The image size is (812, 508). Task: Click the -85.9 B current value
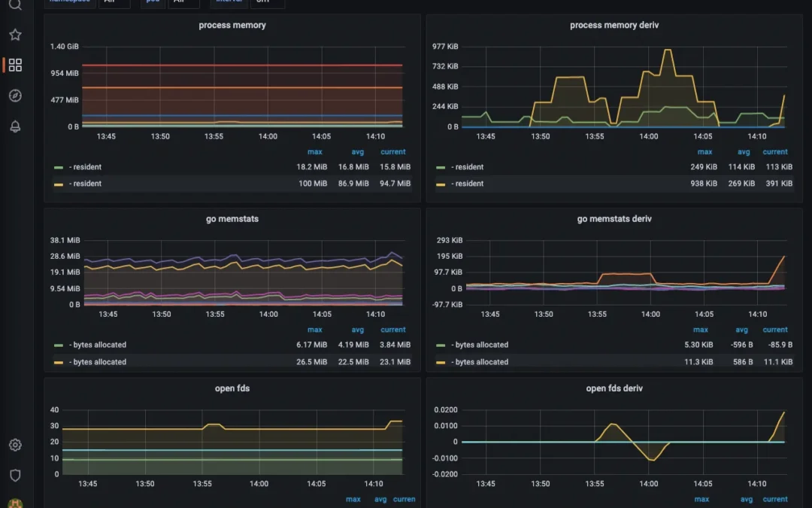click(x=780, y=345)
